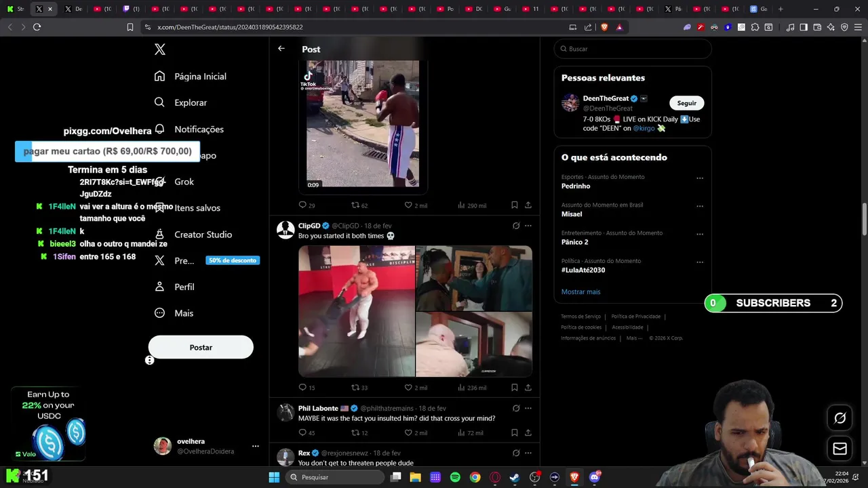Open Política de Privacidade footer link
868x488 pixels.
pos(635,317)
